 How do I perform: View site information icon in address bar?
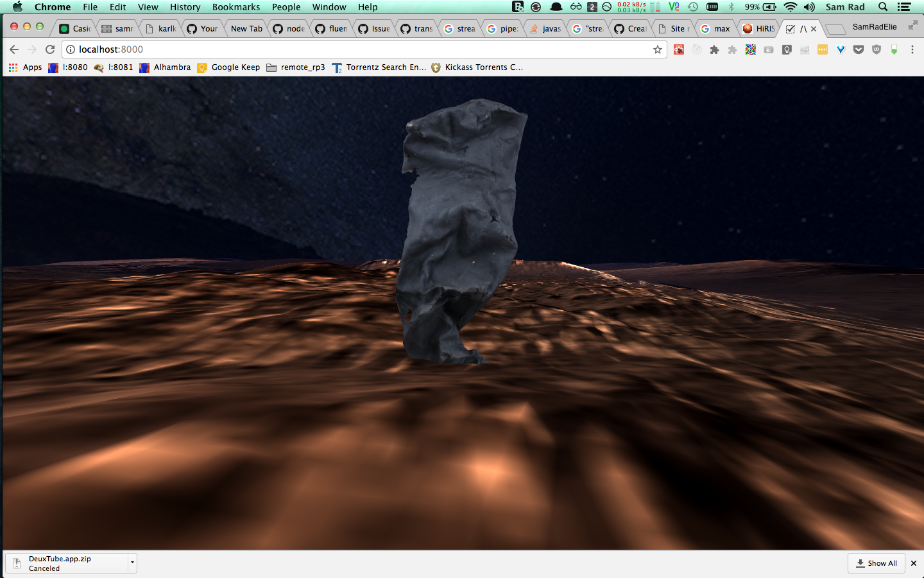[71, 49]
